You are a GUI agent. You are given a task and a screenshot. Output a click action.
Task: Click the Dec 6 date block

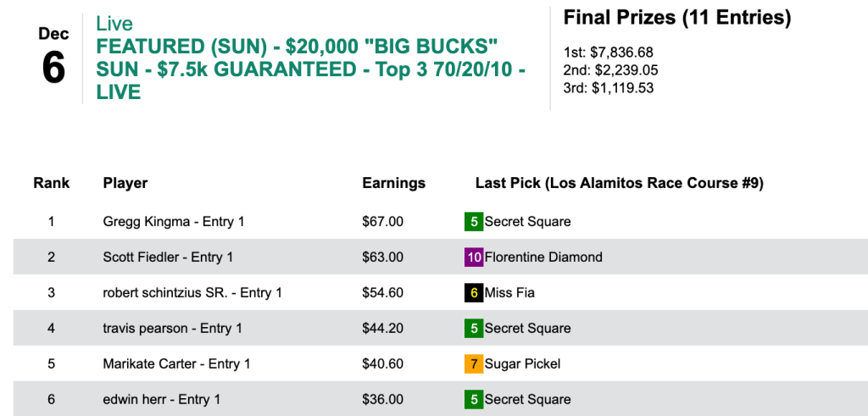(53, 58)
